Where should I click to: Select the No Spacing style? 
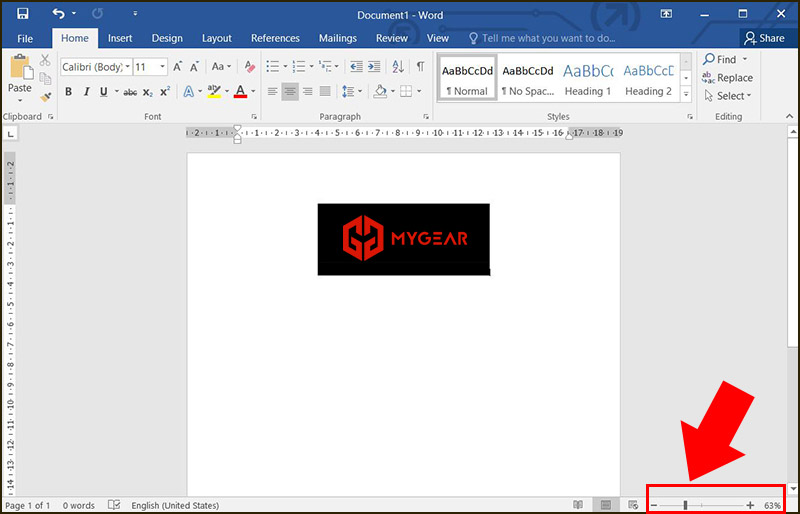coord(528,78)
